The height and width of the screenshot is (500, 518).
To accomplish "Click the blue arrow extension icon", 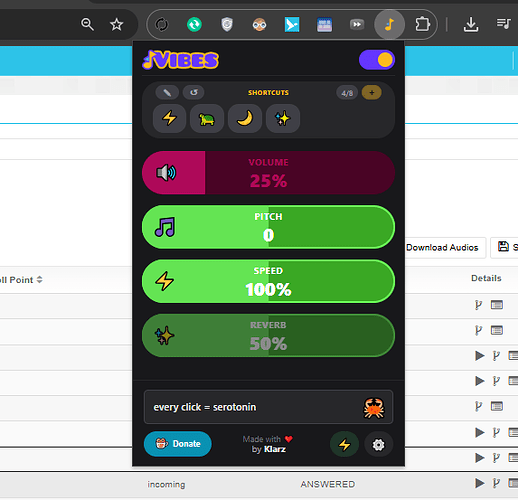I will tap(292, 25).
